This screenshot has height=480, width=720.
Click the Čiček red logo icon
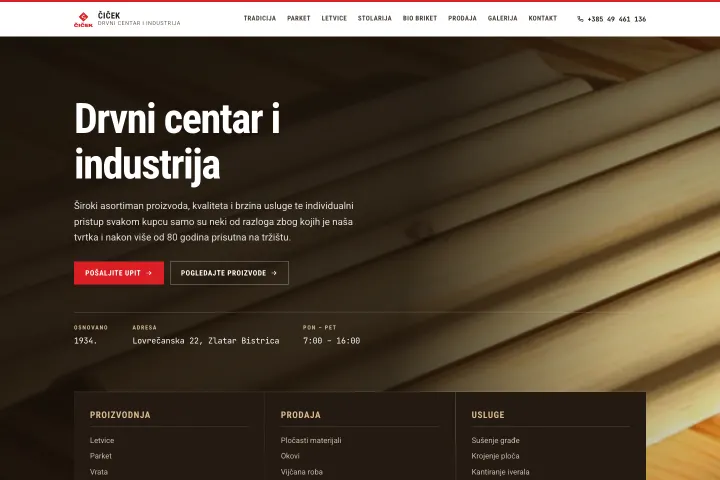point(83,19)
